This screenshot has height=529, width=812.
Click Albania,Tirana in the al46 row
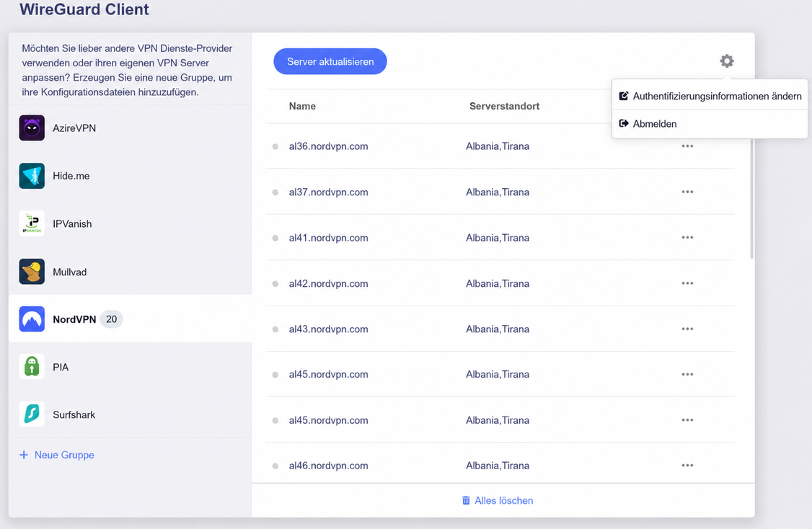[498, 466]
